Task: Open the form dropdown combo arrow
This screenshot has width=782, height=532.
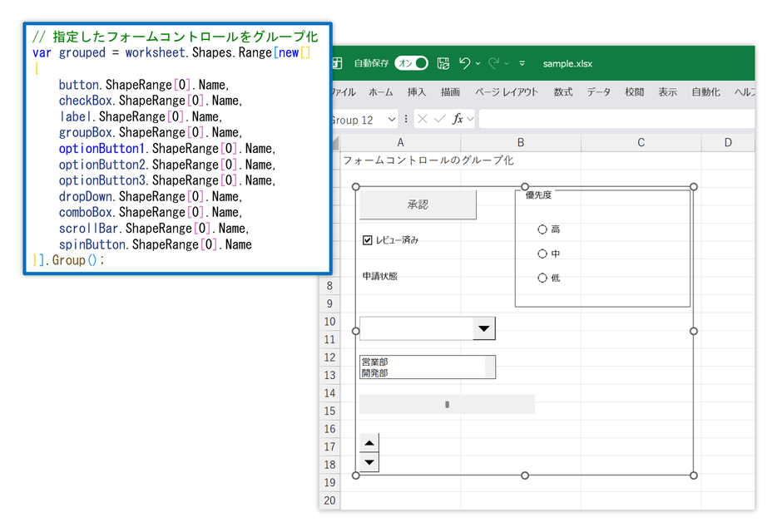Action: pos(484,328)
